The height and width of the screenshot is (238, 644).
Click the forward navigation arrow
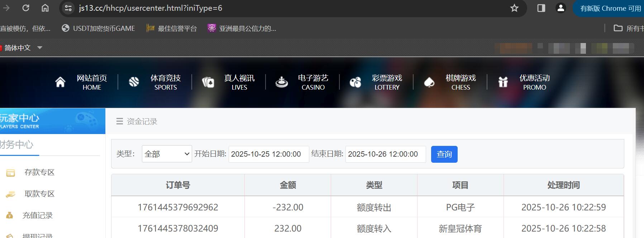[x=6, y=8]
